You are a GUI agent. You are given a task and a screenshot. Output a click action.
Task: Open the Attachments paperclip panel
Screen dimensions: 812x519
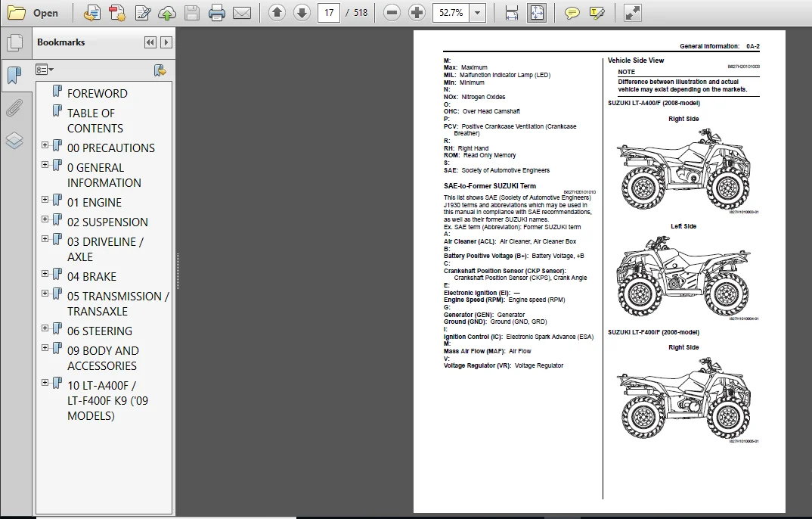point(14,108)
